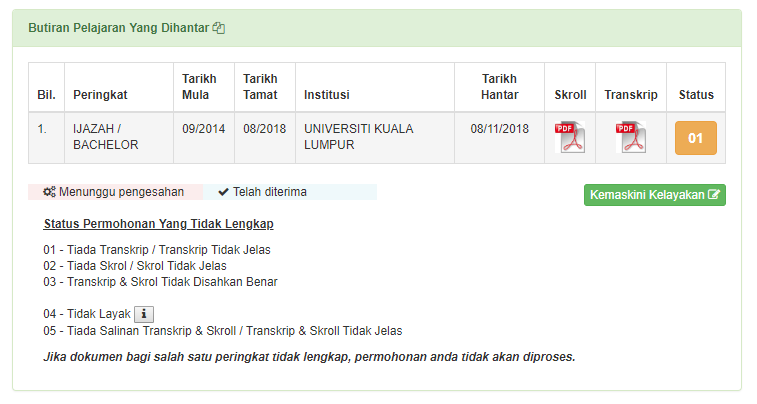Open the Skroll PDF document icon

tap(570, 137)
